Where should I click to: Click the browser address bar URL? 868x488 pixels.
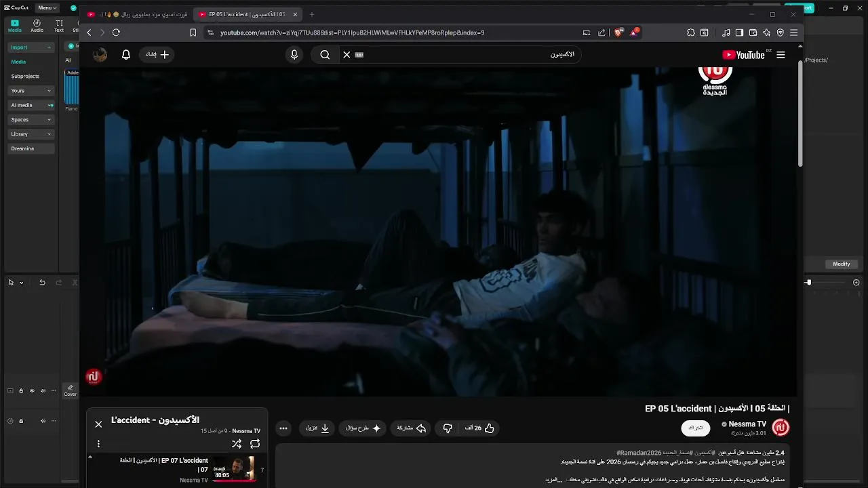[352, 33]
